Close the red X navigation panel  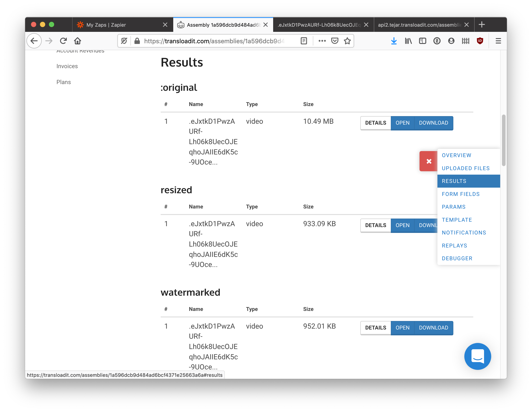coord(429,161)
